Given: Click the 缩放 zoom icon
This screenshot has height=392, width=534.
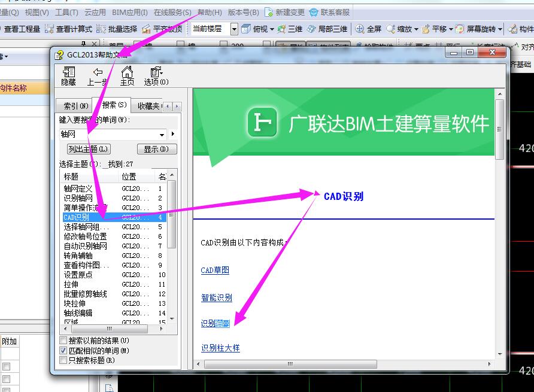Looking at the screenshot, I should click(391, 29).
